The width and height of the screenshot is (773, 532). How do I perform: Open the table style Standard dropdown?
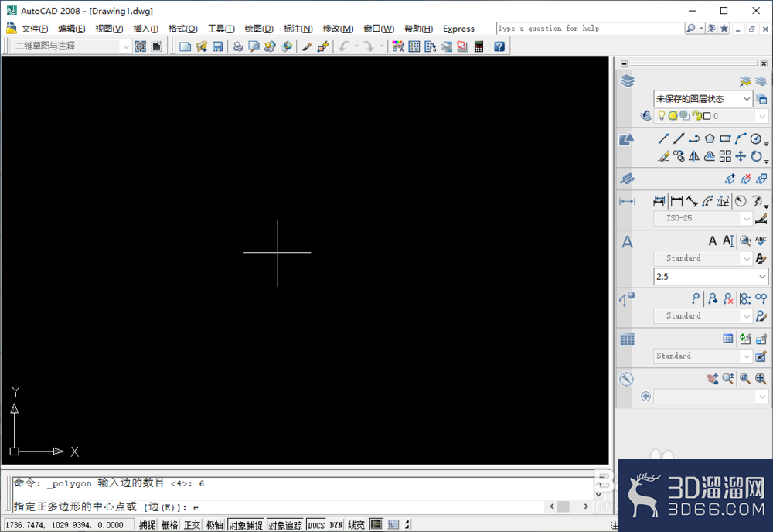pos(703,356)
